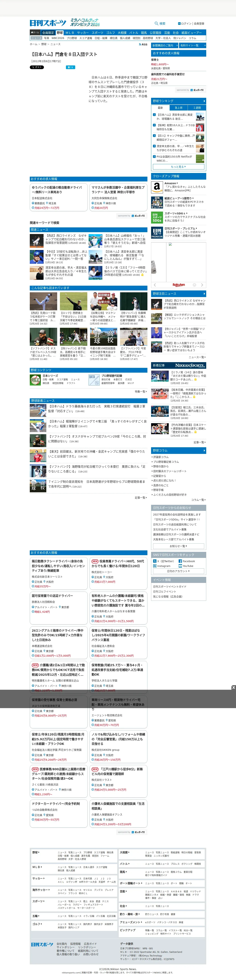Click the Hatena B! bookmark button
The image size is (236, 980).
click(x=70, y=67)
